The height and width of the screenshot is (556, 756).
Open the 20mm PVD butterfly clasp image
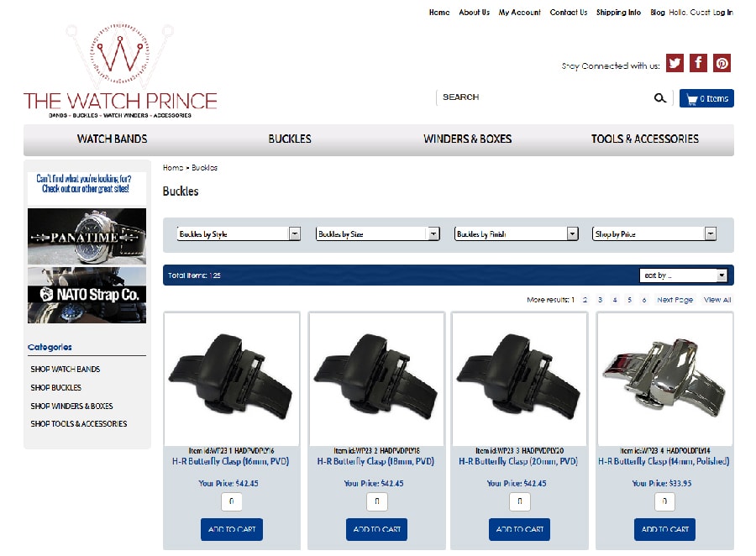point(519,379)
